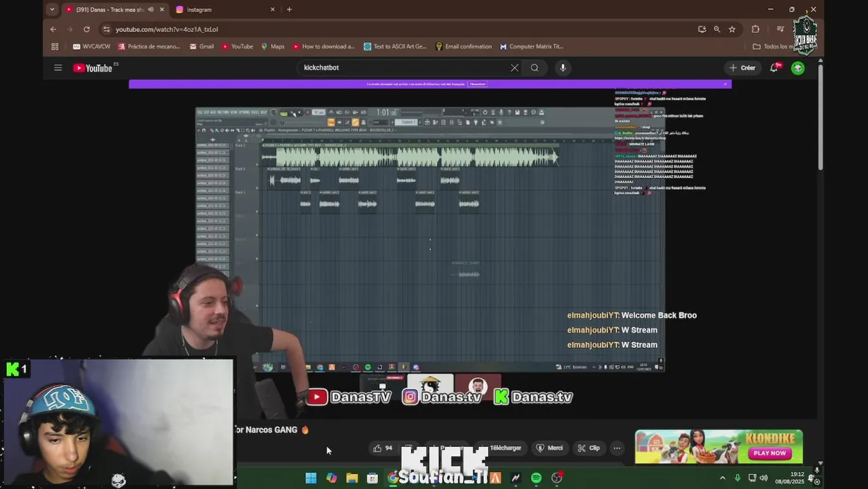
Task: Open network settings from the tray
Action: click(x=752, y=478)
